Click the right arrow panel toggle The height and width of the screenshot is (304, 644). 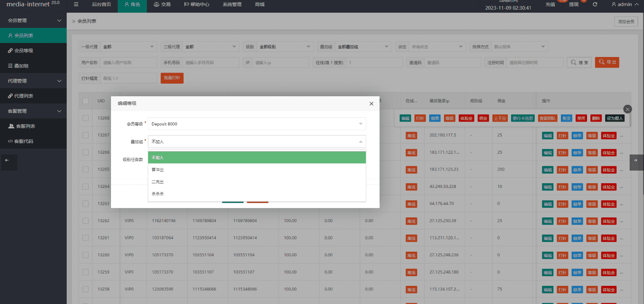[636, 160]
